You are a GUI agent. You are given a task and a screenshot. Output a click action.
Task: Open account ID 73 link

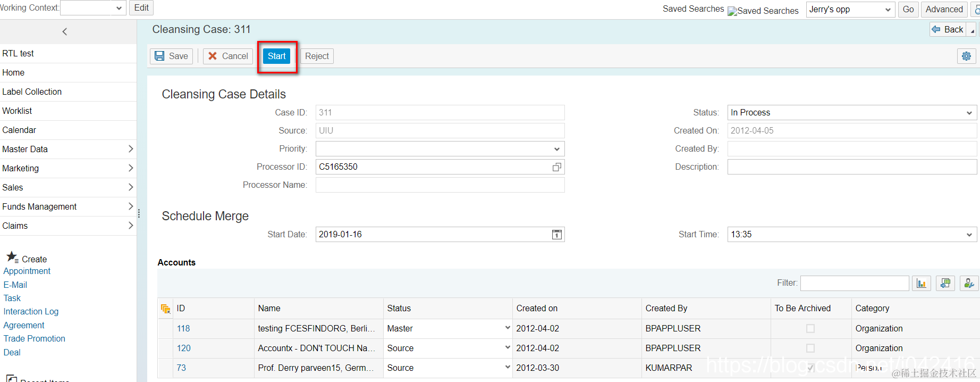pos(181,368)
